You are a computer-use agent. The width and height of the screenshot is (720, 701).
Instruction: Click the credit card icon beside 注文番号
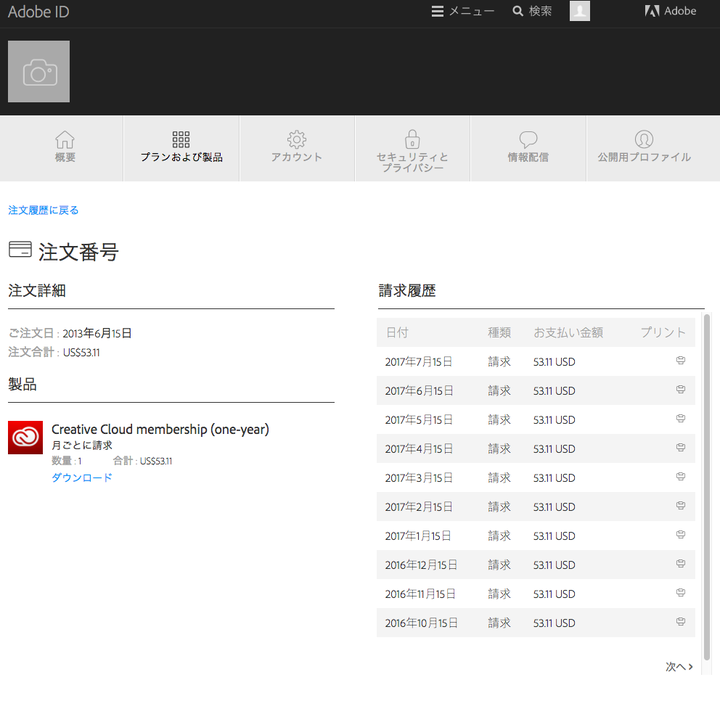pyautogui.click(x=20, y=249)
